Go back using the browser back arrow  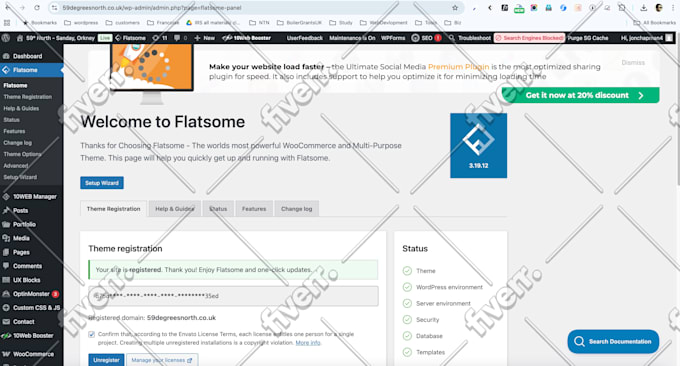coord(8,8)
